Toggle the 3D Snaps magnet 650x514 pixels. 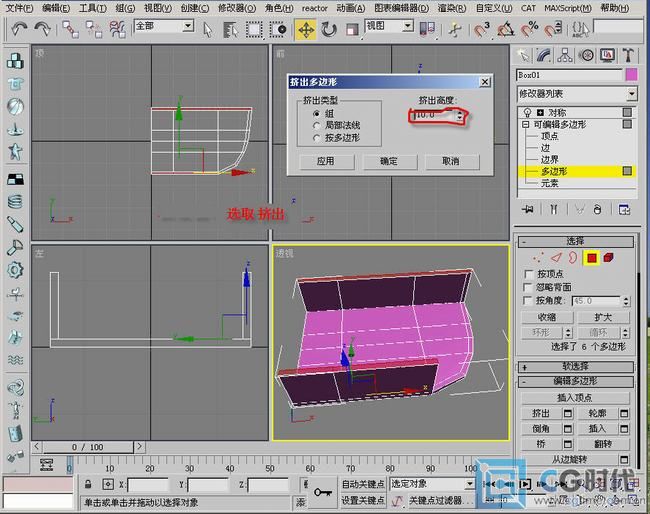tap(482, 30)
